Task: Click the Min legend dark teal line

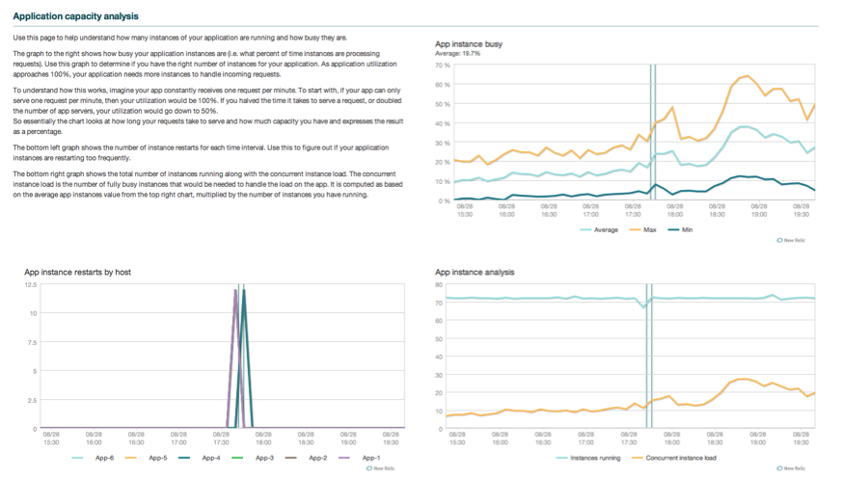Action: coord(673,230)
